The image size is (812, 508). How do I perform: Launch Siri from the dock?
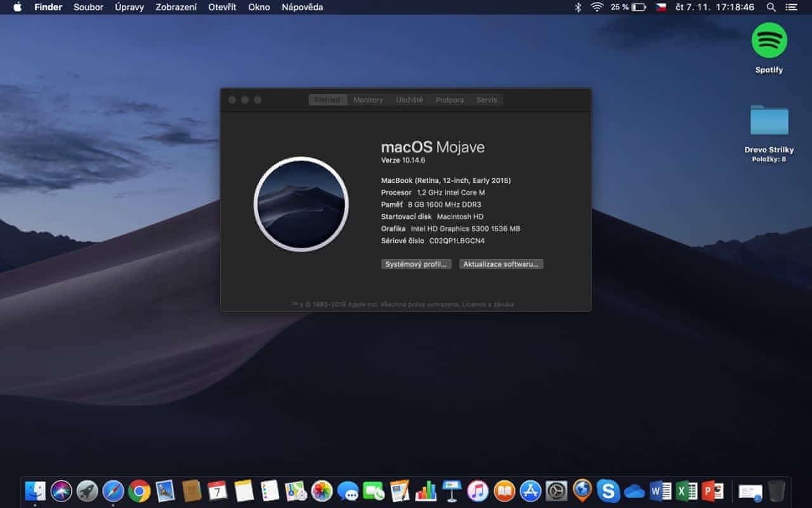coord(61,491)
